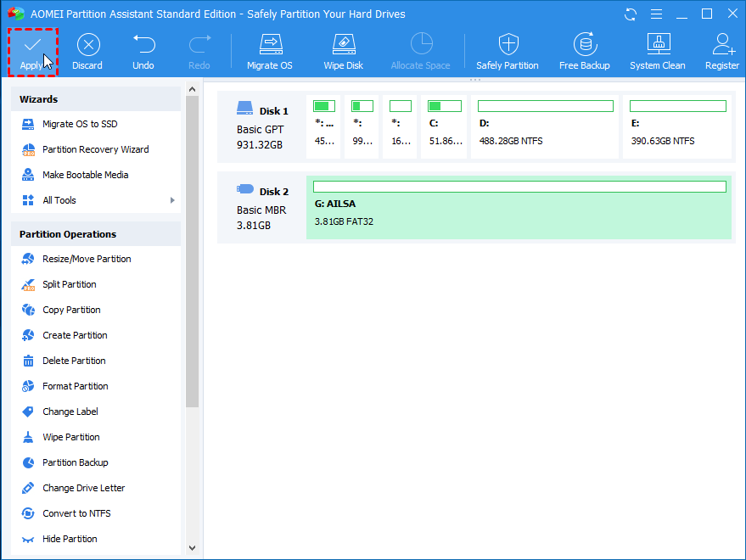This screenshot has width=746, height=560.
Task: Select the C: partition block
Action: [445, 126]
